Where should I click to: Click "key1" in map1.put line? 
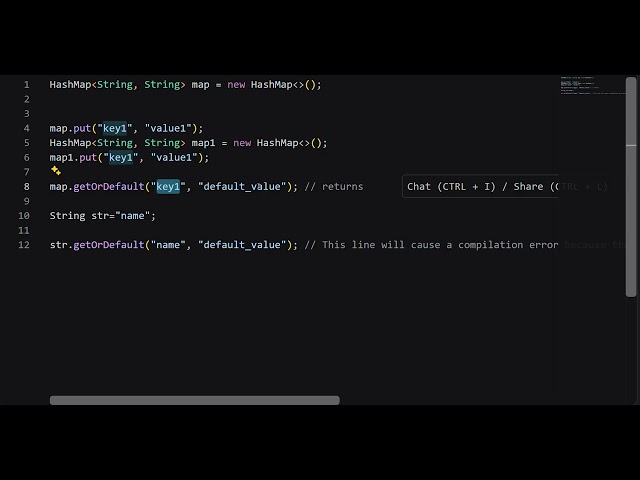121,158
